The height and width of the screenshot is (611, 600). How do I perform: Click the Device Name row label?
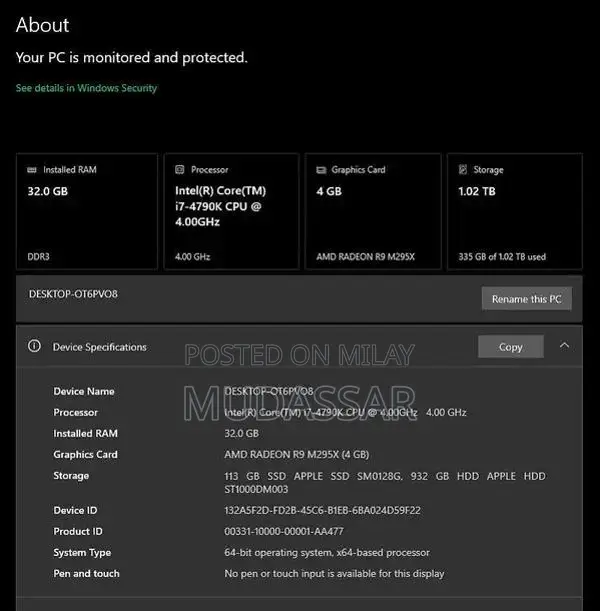tap(84, 391)
